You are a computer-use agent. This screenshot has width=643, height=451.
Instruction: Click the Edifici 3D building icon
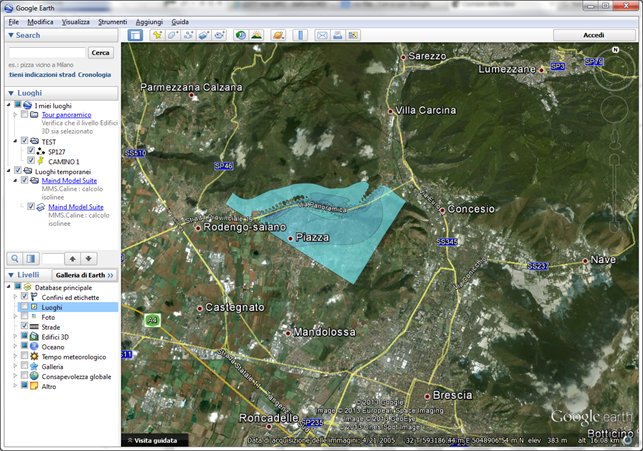tap(34, 337)
